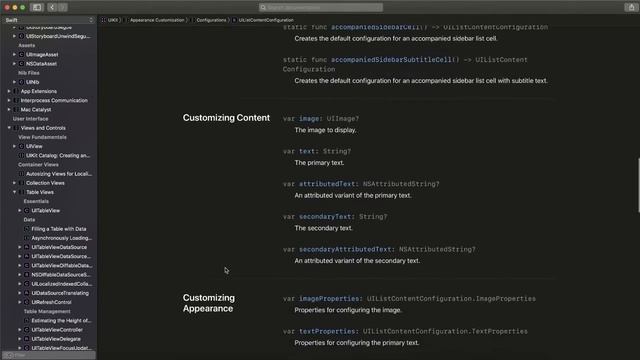Select Autosizing Views for Locali... item
Screen dimensions: 640x360
(x=59, y=174)
